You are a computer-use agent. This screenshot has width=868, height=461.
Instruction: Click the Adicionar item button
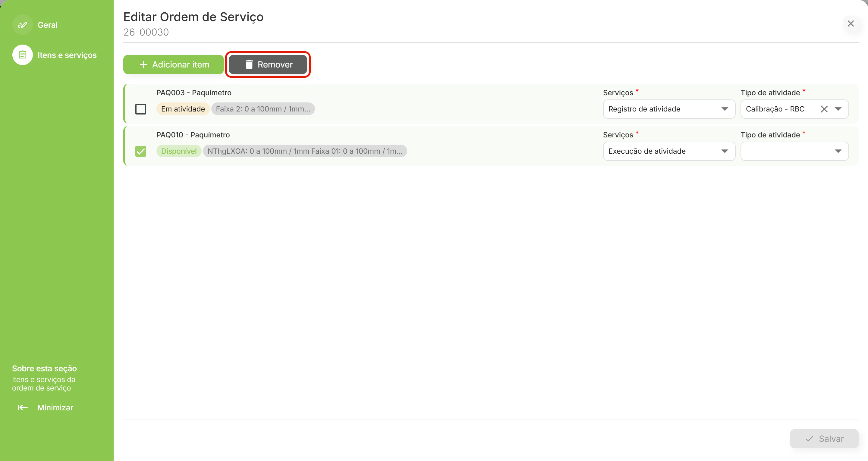[x=173, y=64]
